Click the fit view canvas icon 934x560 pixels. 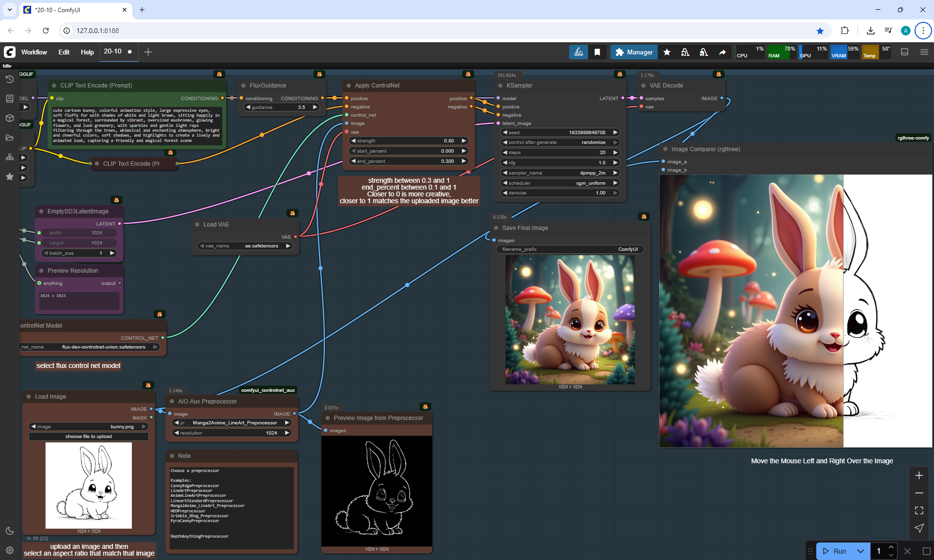(919, 510)
